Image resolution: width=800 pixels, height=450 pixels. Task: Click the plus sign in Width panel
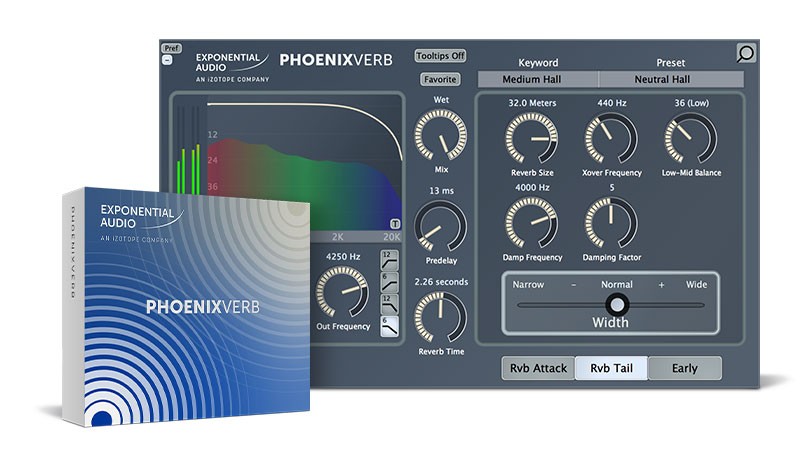pyautogui.click(x=661, y=285)
